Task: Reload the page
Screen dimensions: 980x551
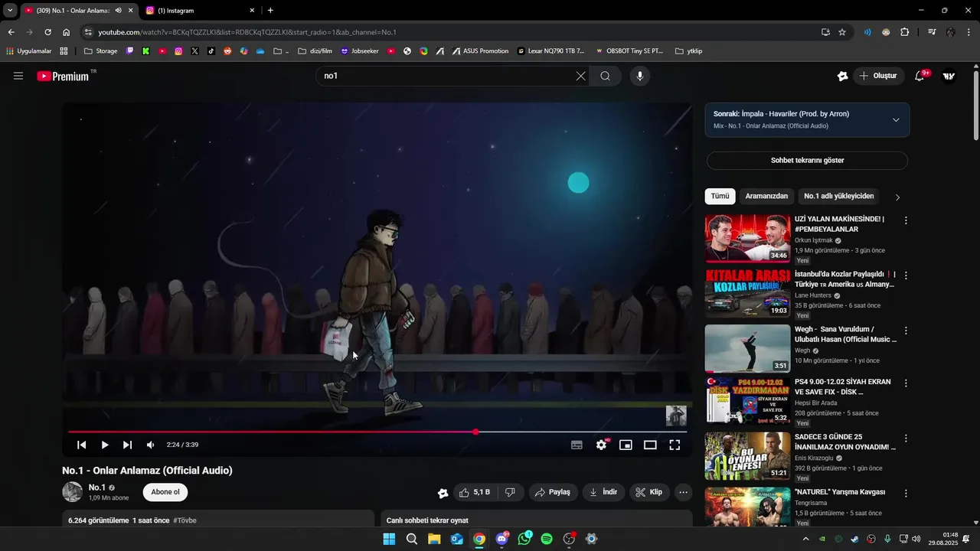Action: coord(47,32)
